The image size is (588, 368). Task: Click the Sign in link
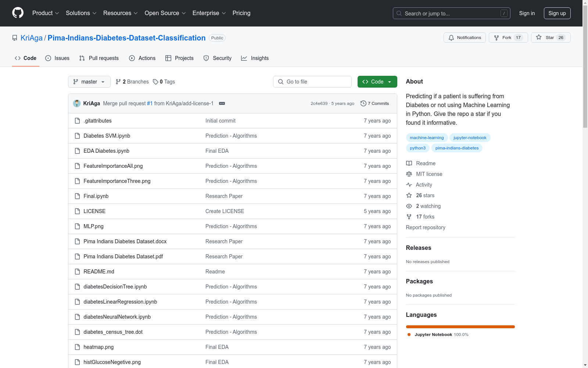pyautogui.click(x=527, y=13)
